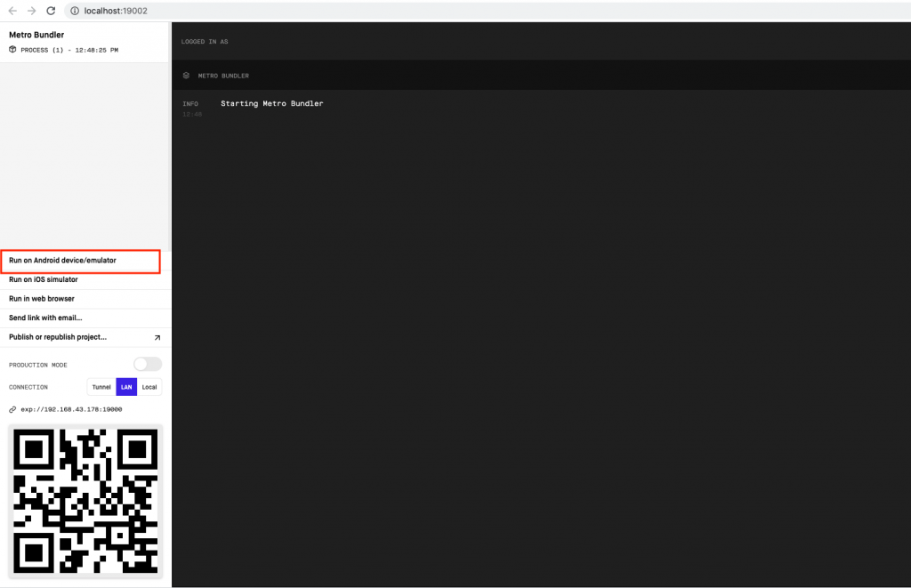Run on iOS simulator
This screenshot has height=588, width=911.
(x=85, y=280)
